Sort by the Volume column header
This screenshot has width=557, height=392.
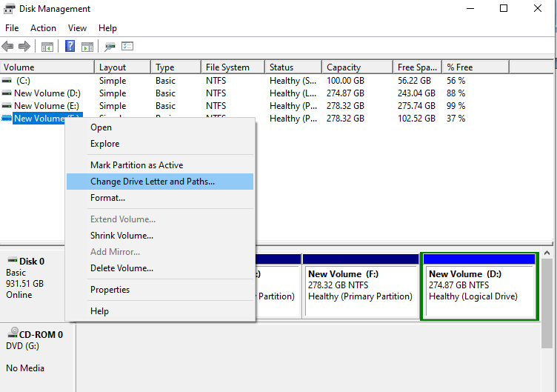[x=47, y=67]
